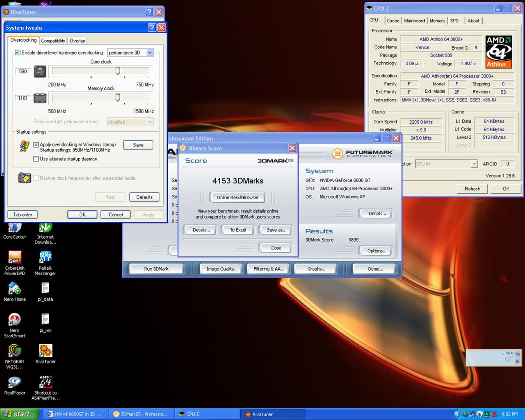525x420 pixels.
Task: Click Tab order button
Action: click(x=23, y=215)
